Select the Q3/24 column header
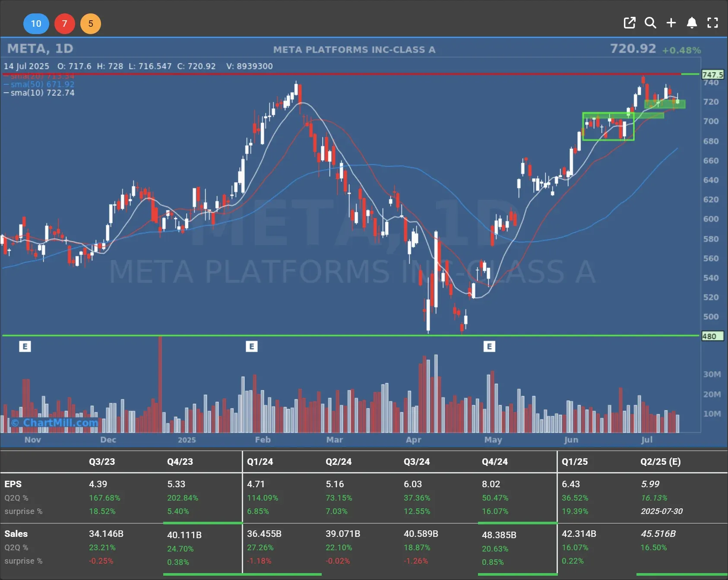Screen dimensions: 728x580 pyautogui.click(x=417, y=461)
